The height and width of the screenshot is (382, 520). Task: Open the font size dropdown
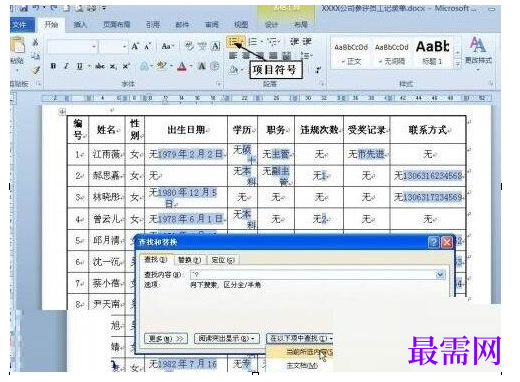[x=124, y=47]
